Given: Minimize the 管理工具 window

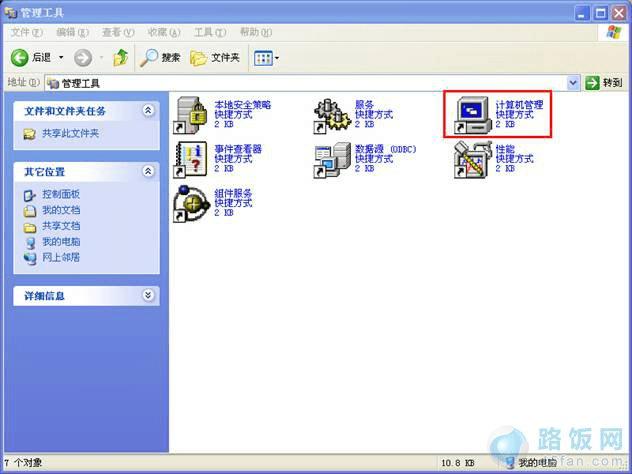Looking at the screenshot, I should 582,13.
